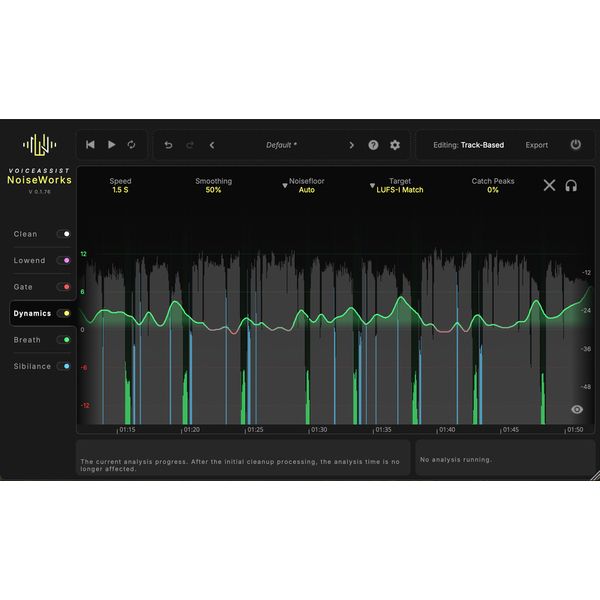The height and width of the screenshot is (600, 600).
Task: Toggle the Lowend module switch
Action: coord(64,260)
